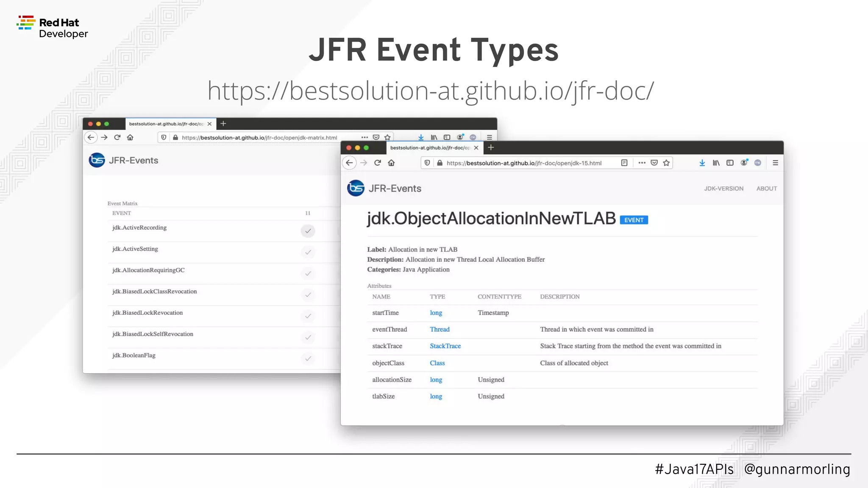Viewport: 868px width, 488px height.
Task: Reload the openjdk-15 page
Action: click(378, 163)
